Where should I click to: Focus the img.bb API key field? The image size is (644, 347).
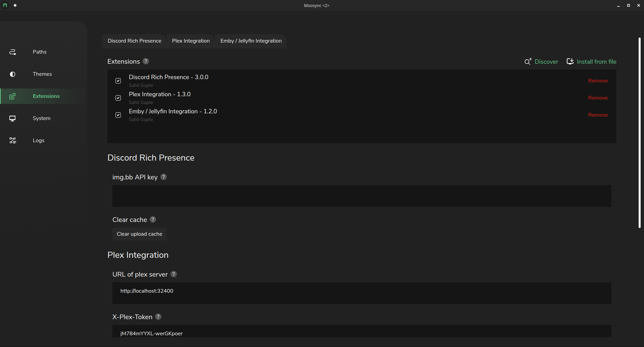click(362, 196)
